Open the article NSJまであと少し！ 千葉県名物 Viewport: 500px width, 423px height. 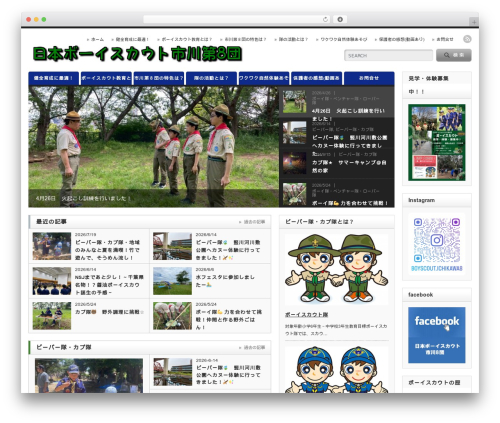(109, 285)
